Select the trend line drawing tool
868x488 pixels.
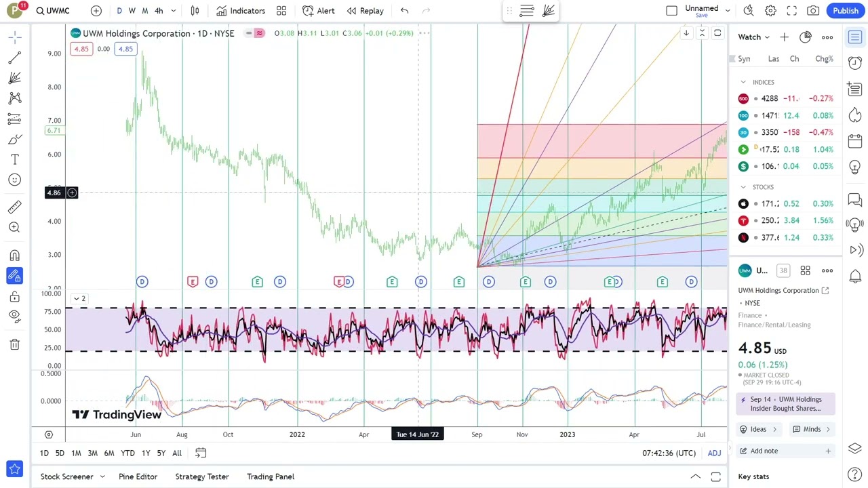(x=14, y=58)
